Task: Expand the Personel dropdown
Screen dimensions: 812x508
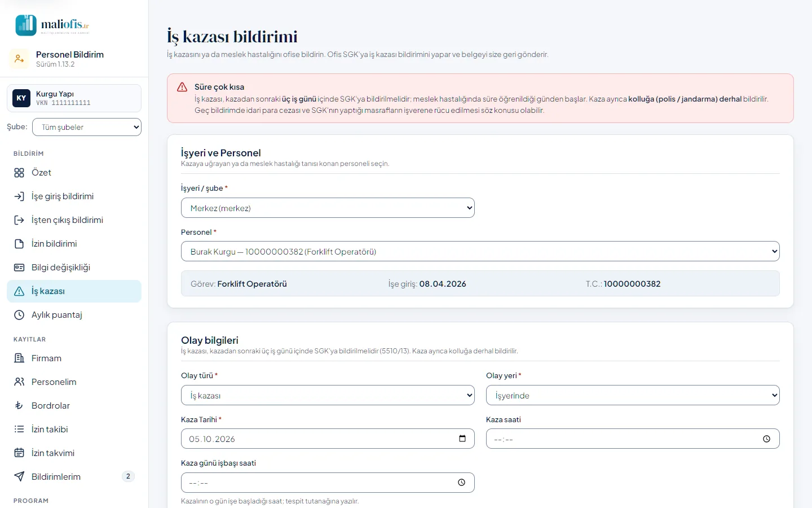Action: click(480, 251)
